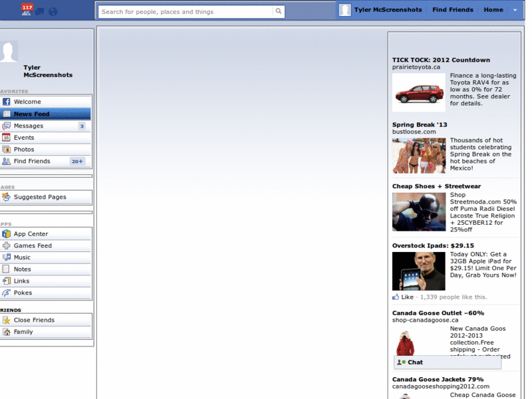Open the messages icon in top bar

pyautogui.click(x=40, y=12)
